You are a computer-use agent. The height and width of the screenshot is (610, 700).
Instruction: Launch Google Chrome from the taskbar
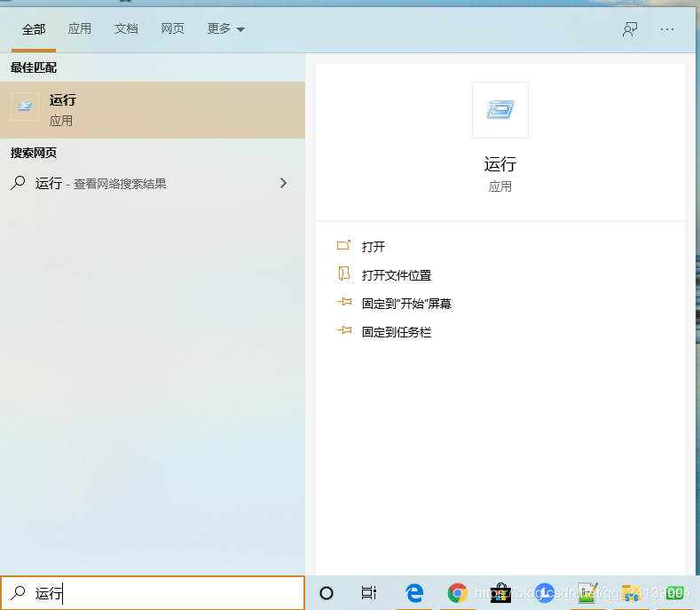pos(457,593)
